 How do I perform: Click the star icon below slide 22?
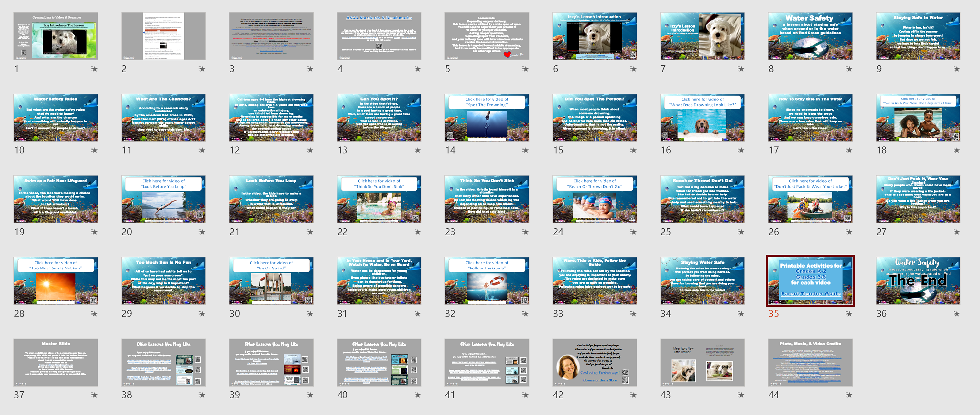point(417,232)
